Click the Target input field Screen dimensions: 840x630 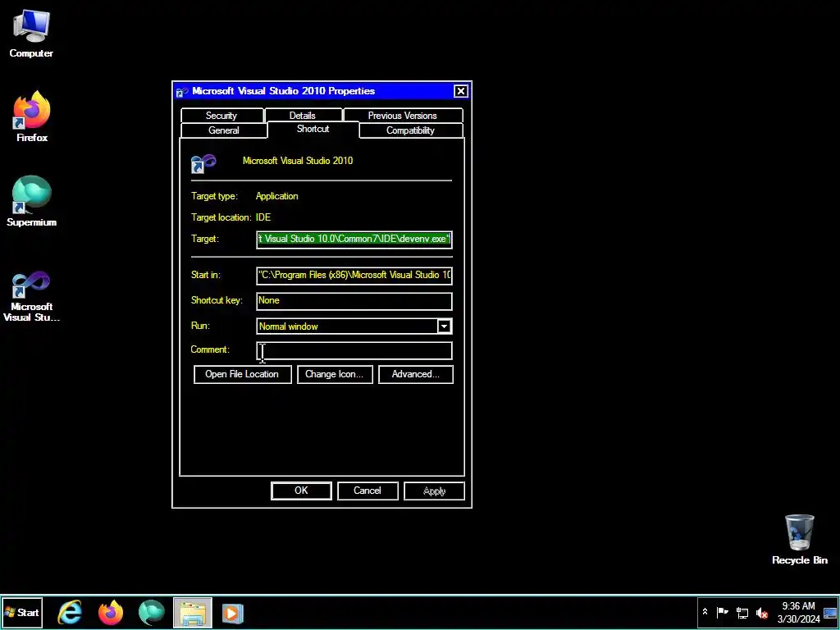[354, 239]
